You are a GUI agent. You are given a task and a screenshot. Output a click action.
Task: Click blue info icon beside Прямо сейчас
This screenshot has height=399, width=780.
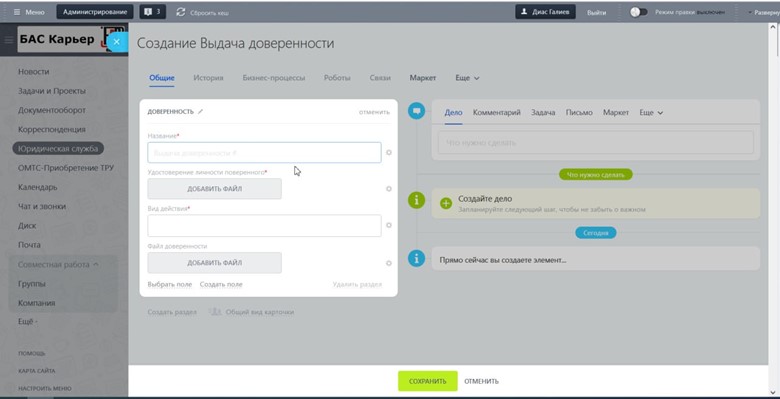point(416,259)
